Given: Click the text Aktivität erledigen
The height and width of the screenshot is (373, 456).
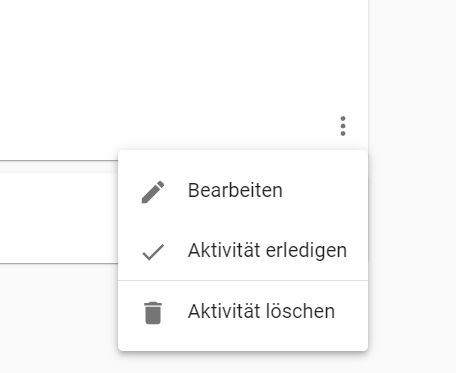Looking at the screenshot, I should click(x=267, y=251).
